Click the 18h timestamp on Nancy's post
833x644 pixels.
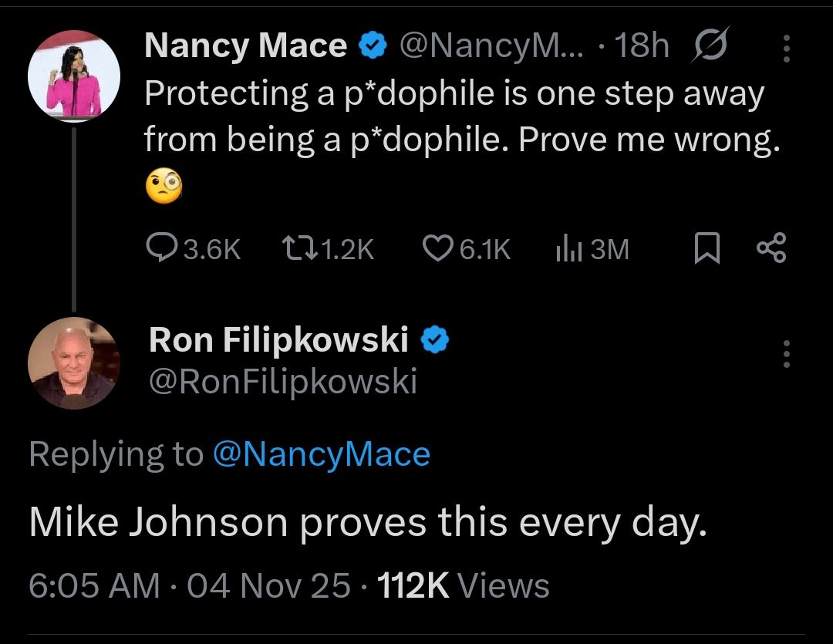pyautogui.click(x=642, y=47)
